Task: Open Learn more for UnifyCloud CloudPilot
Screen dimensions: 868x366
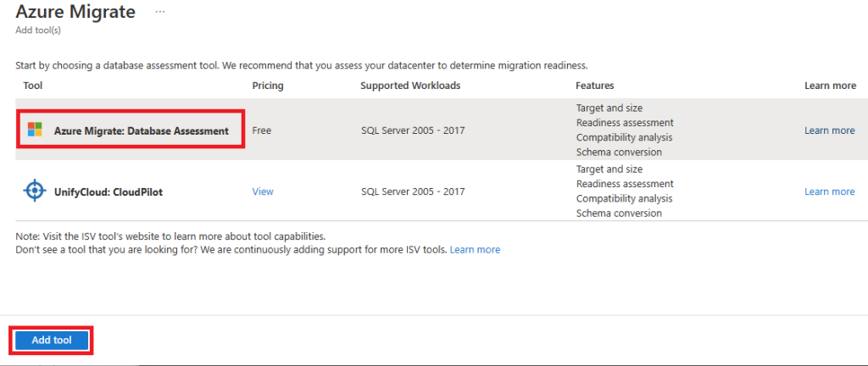Action: (x=829, y=191)
